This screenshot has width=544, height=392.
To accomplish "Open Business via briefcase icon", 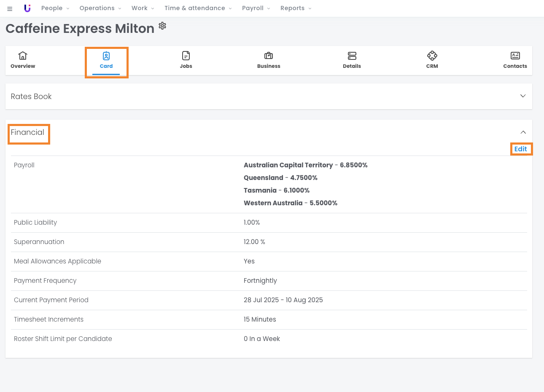I will [x=269, y=56].
